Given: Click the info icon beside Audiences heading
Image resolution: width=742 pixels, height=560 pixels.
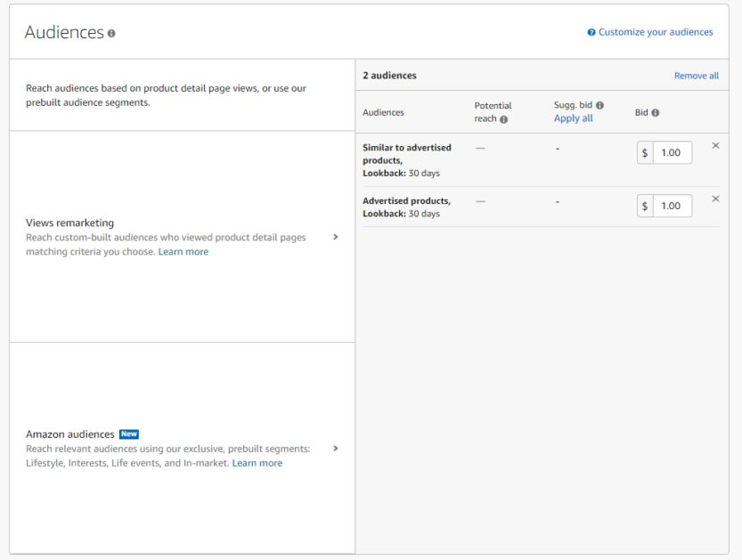Looking at the screenshot, I should click(x=111, y=34).
